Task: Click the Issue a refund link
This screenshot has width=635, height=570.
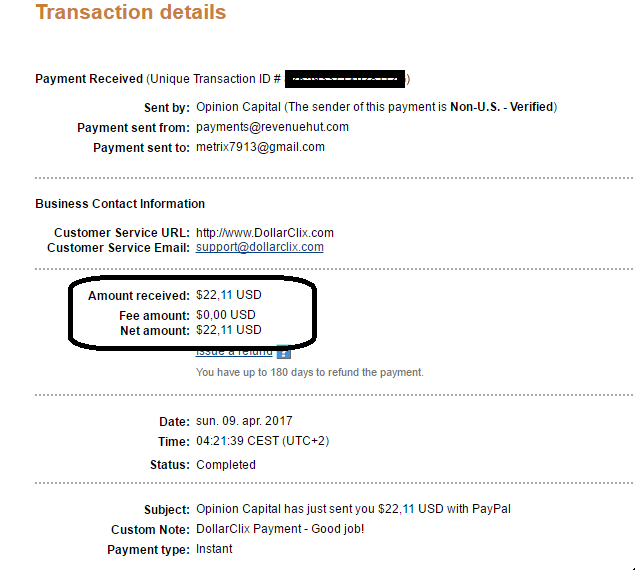Action: (x=234, y=352)
